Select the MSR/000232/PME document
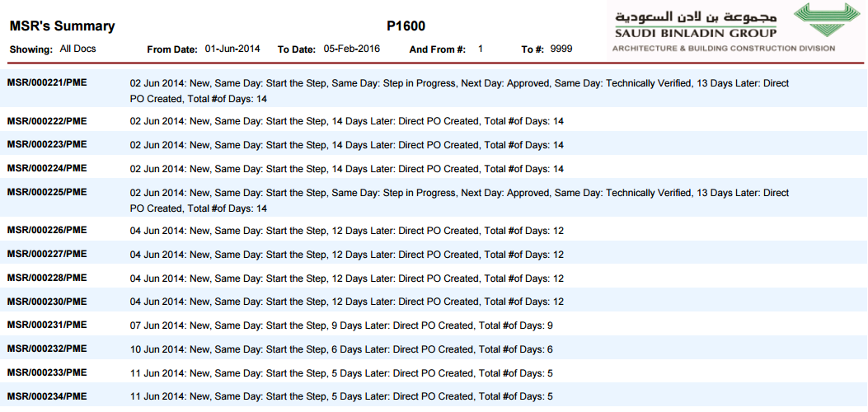Screen dimensions: 868x412 point(47,349)
